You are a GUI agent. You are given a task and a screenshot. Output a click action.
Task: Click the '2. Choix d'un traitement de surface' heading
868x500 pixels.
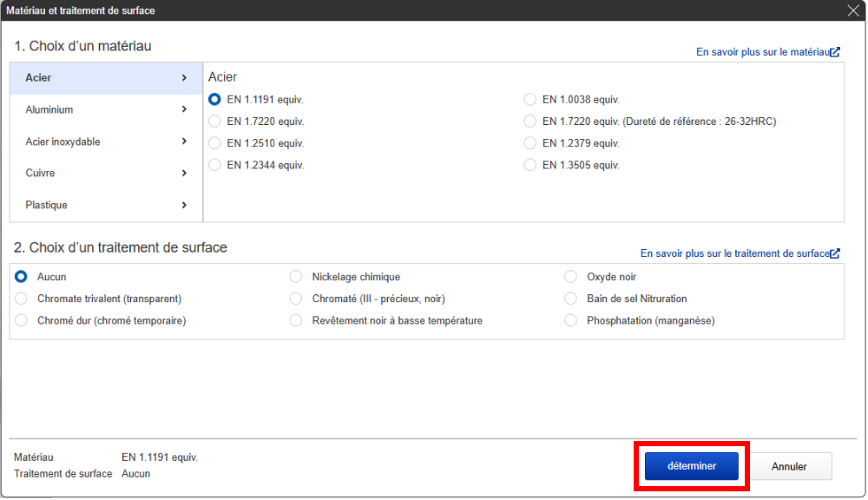click(121, 248)
